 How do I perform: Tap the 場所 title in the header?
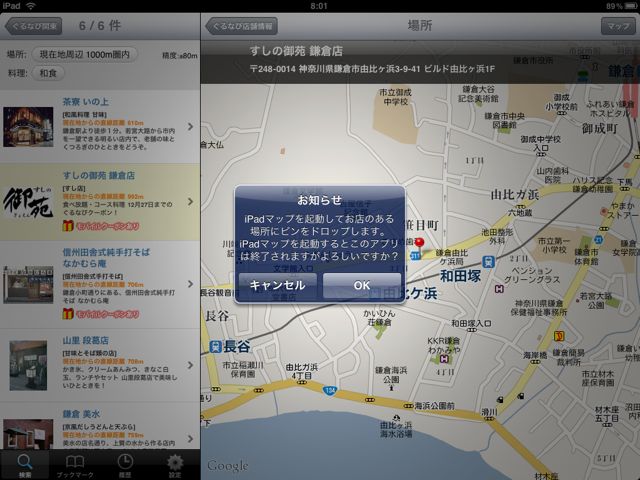pyautogui.click(x=420, y=26)
